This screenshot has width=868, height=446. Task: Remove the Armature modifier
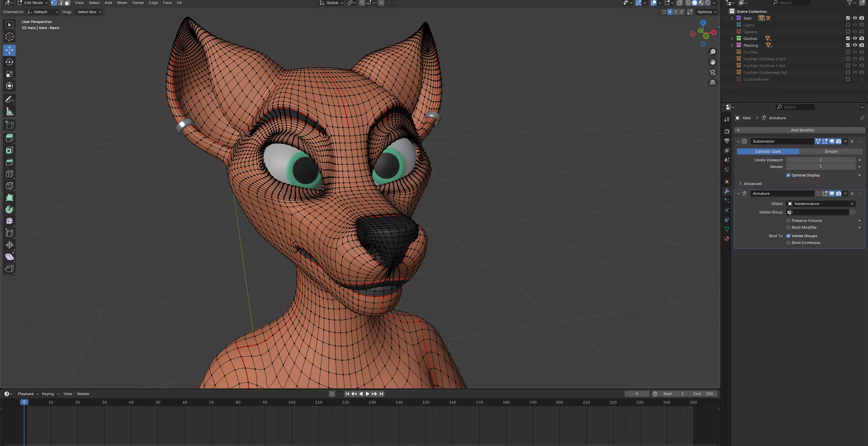coord(852,194)
